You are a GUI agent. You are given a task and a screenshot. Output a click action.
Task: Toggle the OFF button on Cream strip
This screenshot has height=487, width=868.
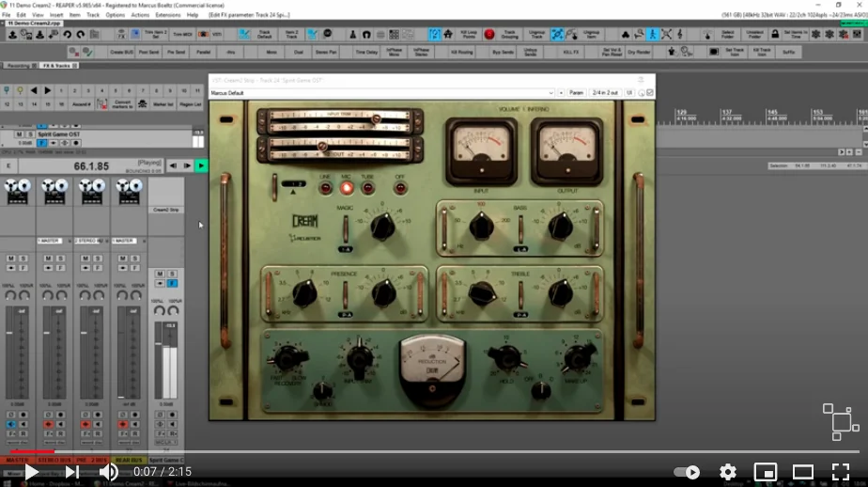(x=399, y=188)
